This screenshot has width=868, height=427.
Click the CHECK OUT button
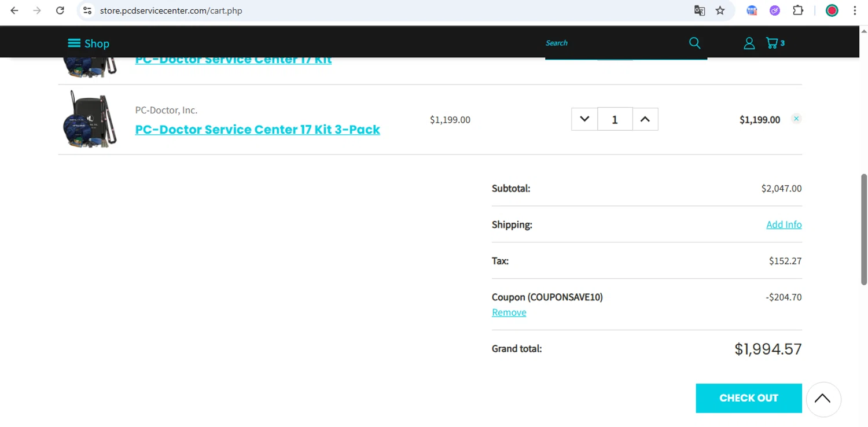coord(749,398)
